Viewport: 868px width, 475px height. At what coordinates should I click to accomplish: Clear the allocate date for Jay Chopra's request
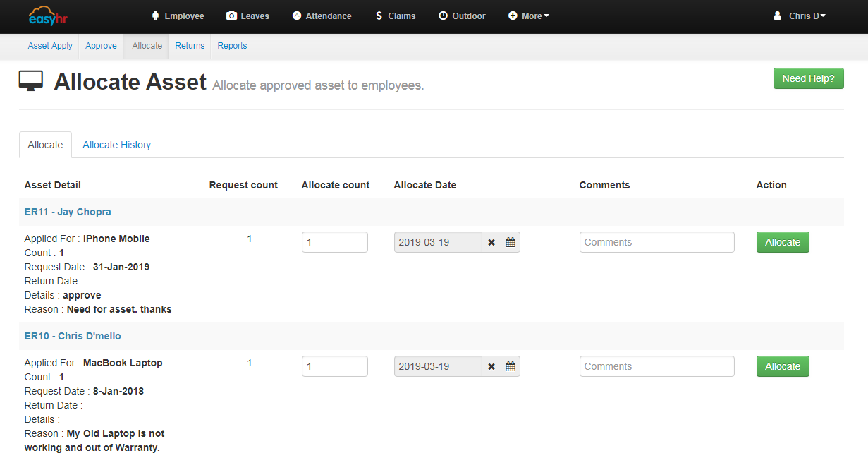click(x=491, y=242)
